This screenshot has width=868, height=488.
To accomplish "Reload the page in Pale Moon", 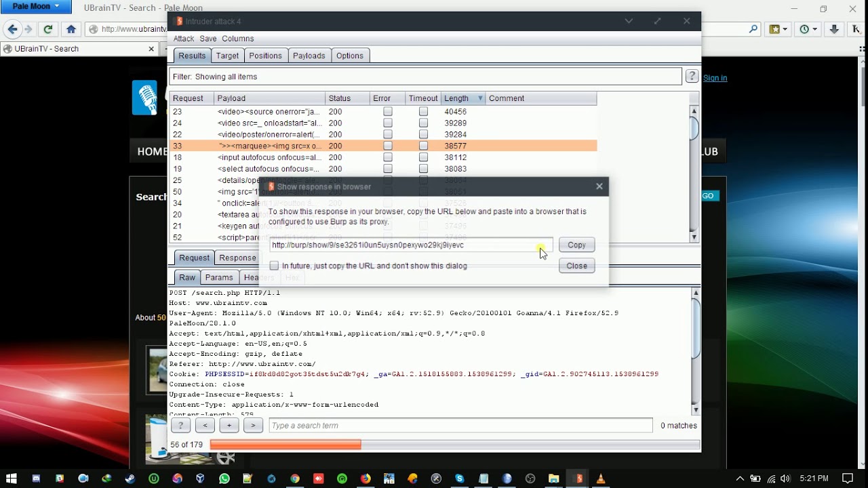I will click(x=47, y=29).
